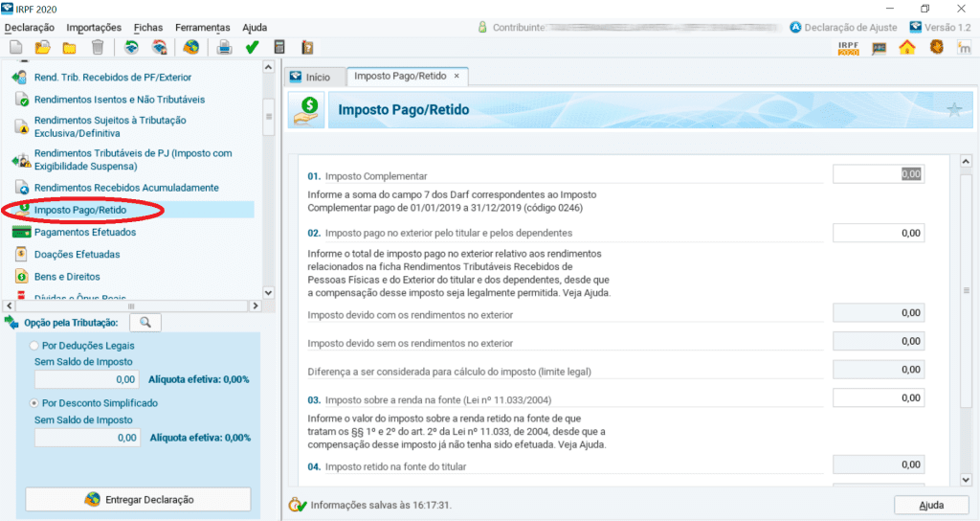Click the printer toolbar icon
This screenshot has height=521, width=980.
[224, 48]
